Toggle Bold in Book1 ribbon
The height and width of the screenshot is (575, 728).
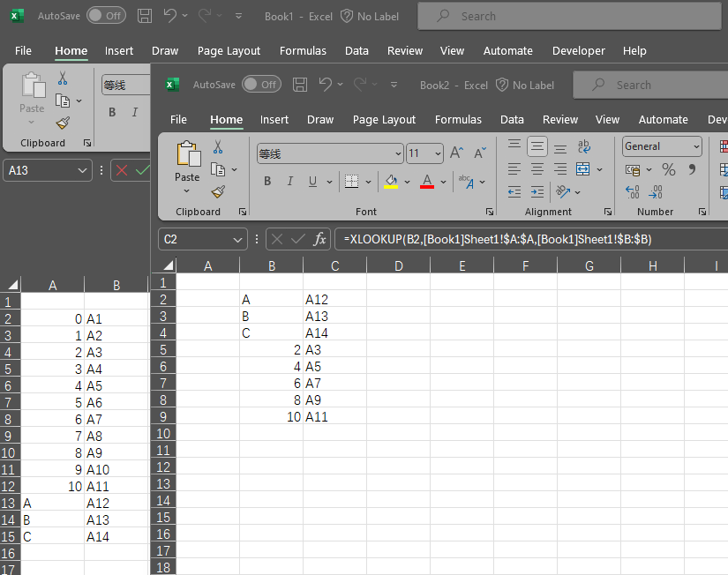[112, 112]
